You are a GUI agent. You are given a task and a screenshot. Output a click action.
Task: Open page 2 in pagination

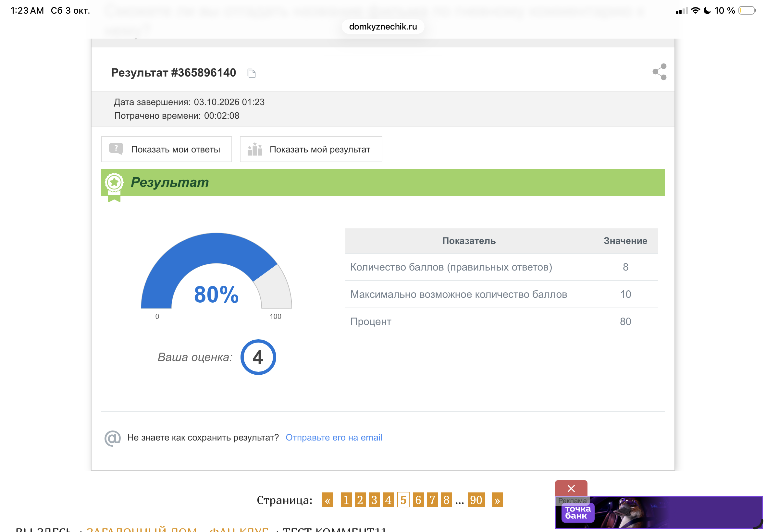coord(360,500)
